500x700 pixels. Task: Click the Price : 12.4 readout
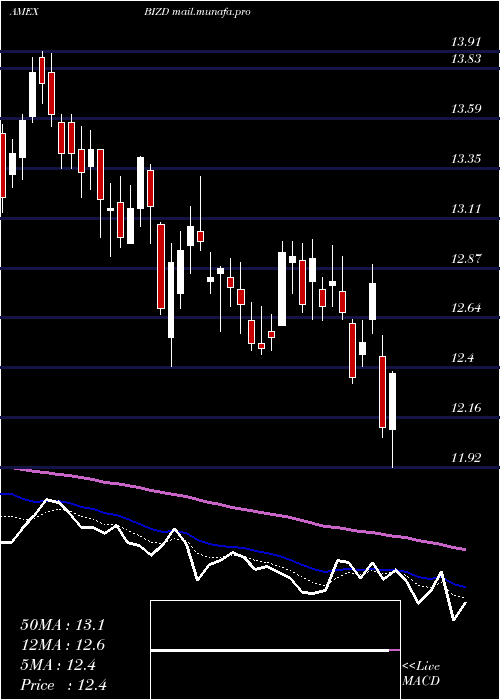click(63, 685)
